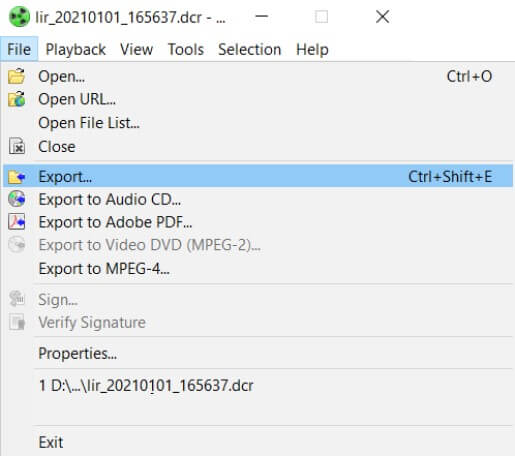Select Export to Audio CD...

[x=258, y=199]
